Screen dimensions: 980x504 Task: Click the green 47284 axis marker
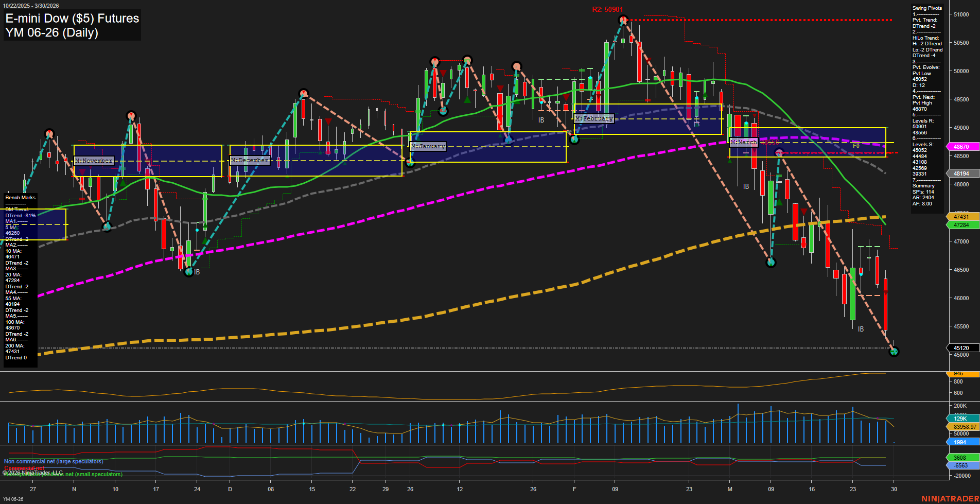coord(961,225)
